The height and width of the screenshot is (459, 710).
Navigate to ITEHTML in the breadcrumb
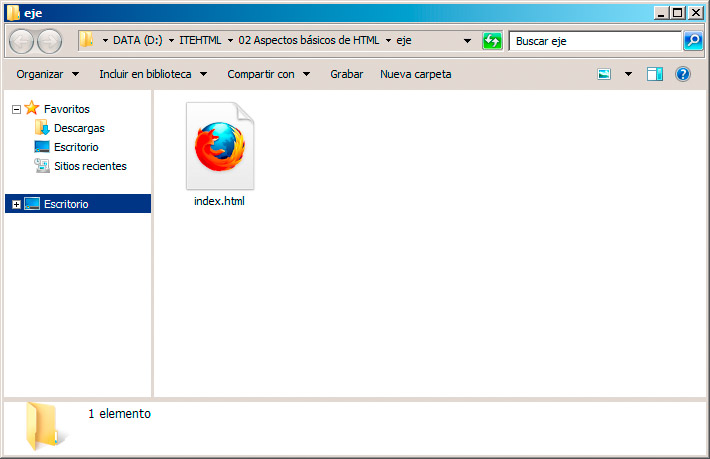coord(200,40)
